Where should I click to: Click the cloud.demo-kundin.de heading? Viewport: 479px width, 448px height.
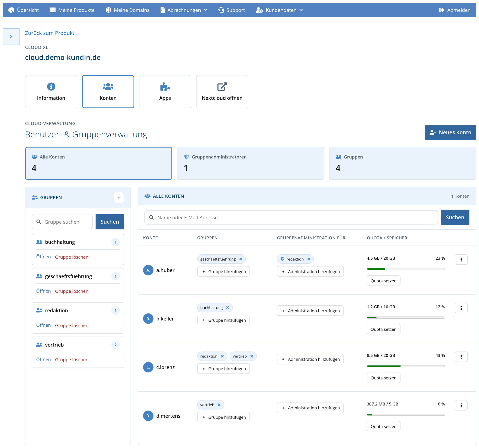point(63,57)
